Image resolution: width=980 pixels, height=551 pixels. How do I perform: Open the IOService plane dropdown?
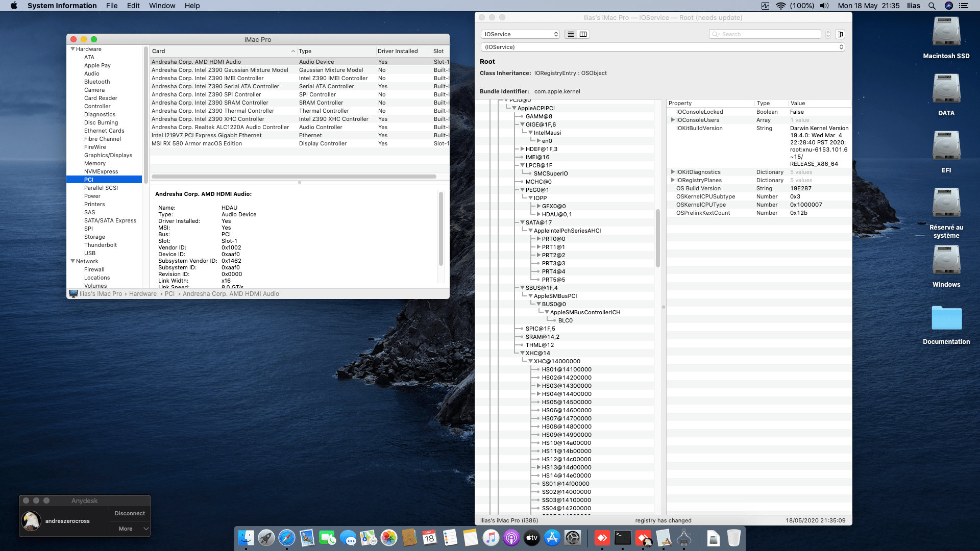pyautogui.click(x=520, y=34)
